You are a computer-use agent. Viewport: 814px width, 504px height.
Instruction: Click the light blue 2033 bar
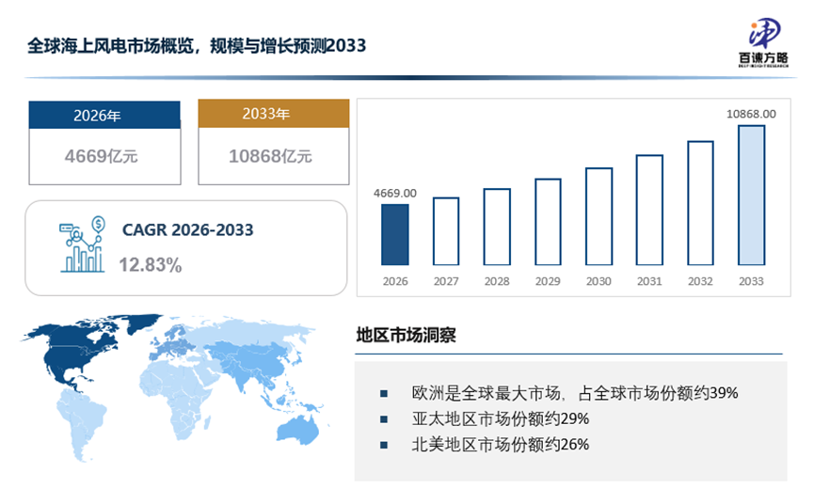coord(751,195)
